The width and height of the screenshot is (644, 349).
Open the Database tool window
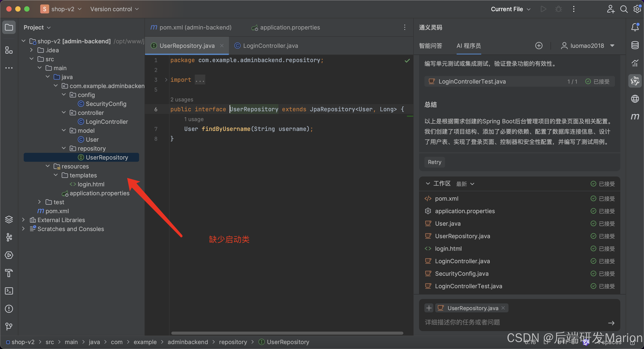[635, 45]
